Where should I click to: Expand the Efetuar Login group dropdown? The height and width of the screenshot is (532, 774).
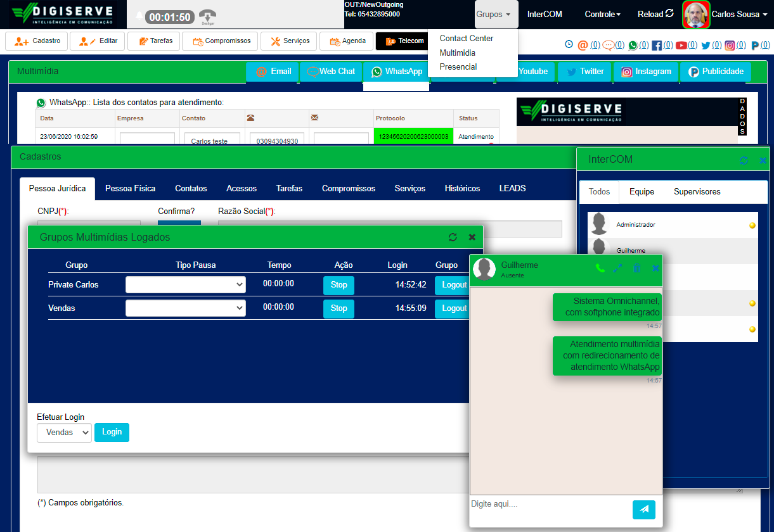point(64,433)
